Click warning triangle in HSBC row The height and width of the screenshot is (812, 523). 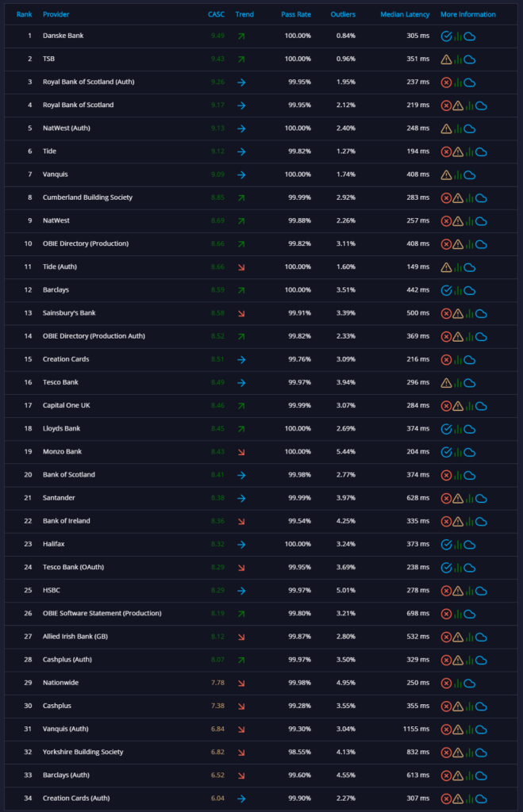pyautogui.click(x=458, y=591)
